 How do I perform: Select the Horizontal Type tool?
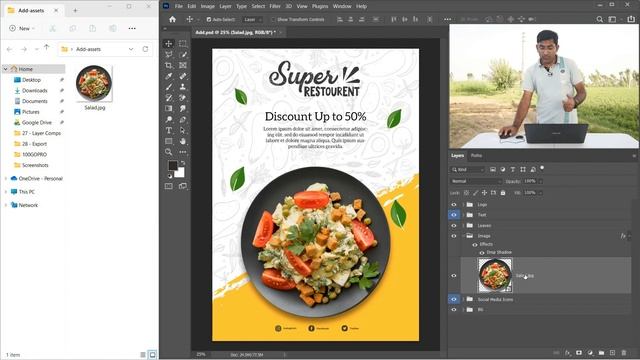click(169, 130)
